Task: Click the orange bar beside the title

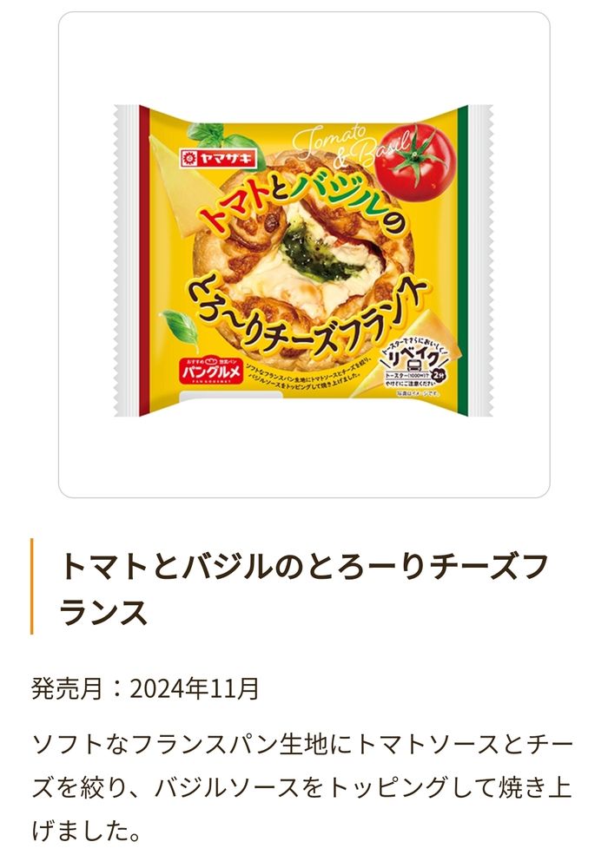Action: [x=31, y=586]
